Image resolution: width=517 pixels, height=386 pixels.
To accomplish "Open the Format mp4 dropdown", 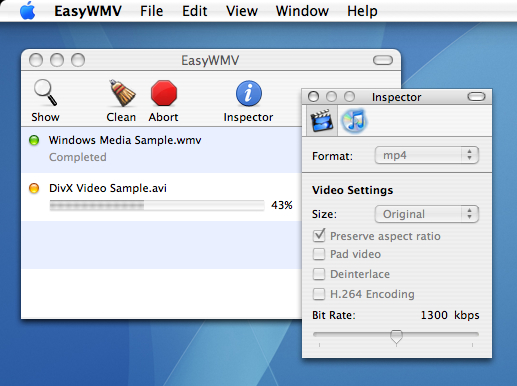I will click(x=427, y=155).
